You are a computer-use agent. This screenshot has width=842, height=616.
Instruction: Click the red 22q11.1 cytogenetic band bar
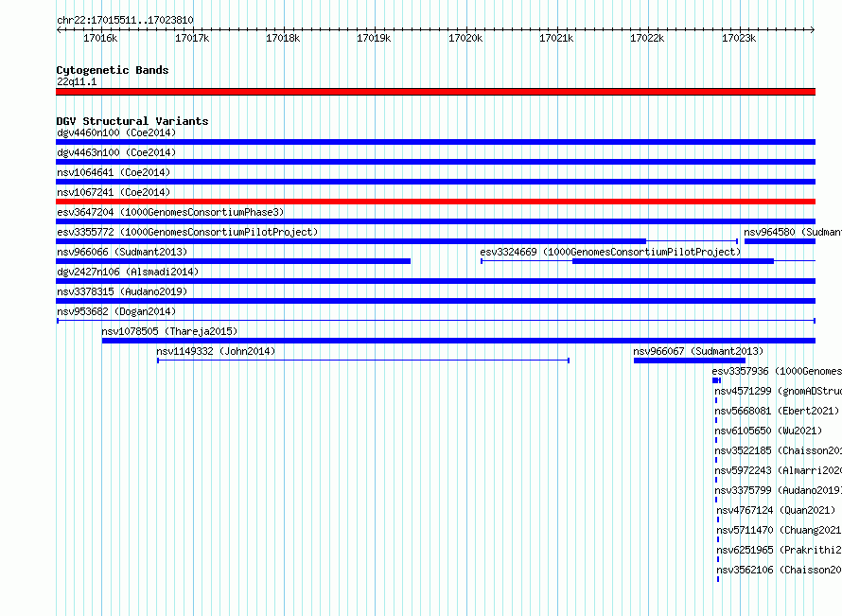(435, 92)
